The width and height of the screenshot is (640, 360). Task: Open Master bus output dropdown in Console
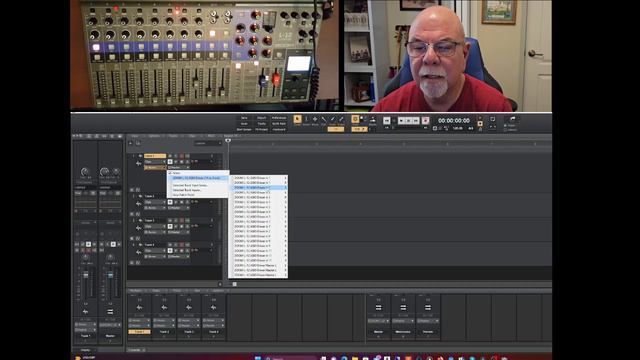point(378,321)
